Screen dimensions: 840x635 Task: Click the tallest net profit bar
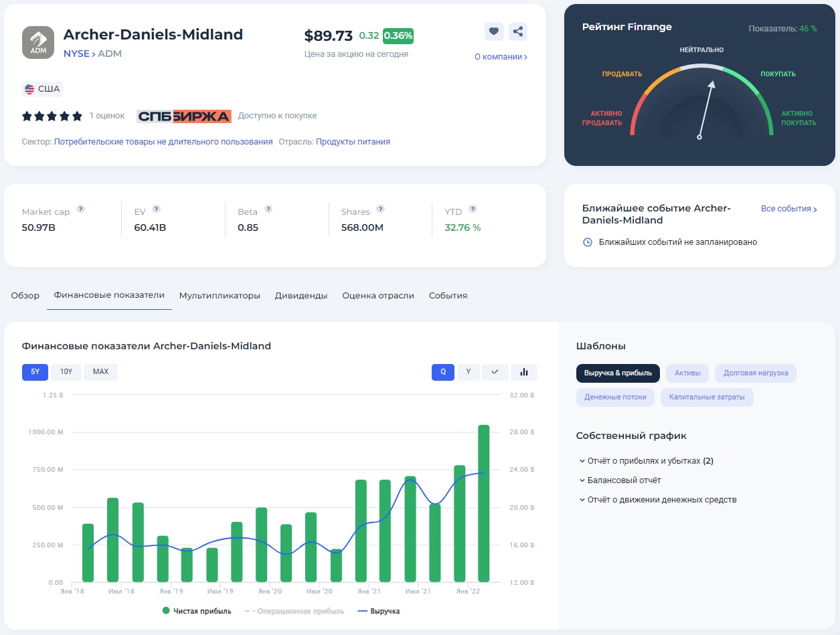pyautogui.click(x=483, y=503)
